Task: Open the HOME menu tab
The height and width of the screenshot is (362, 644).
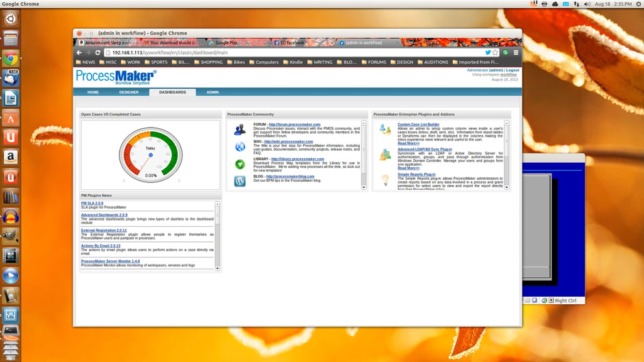Action: pos(93,92)
